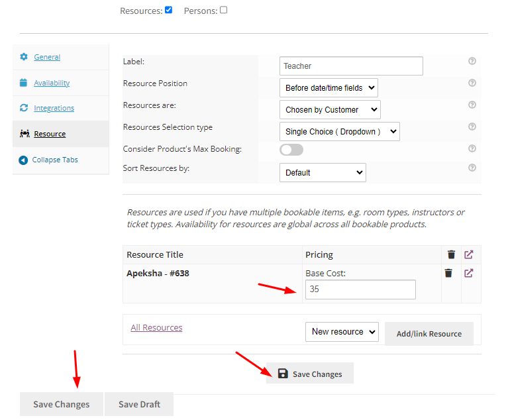This screenshot has height=420, width=508.
Task: Click help icon for Sort Resources by
Action: 472,168
